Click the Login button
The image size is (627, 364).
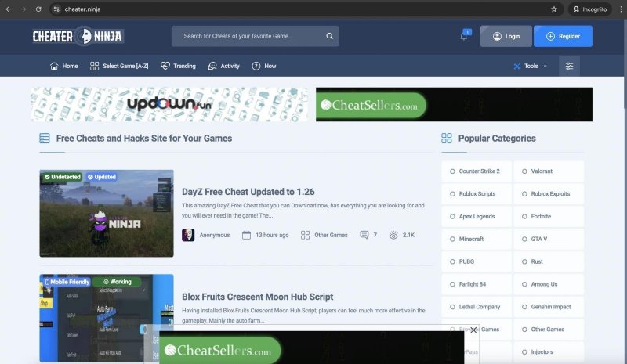tap(506, 36)
